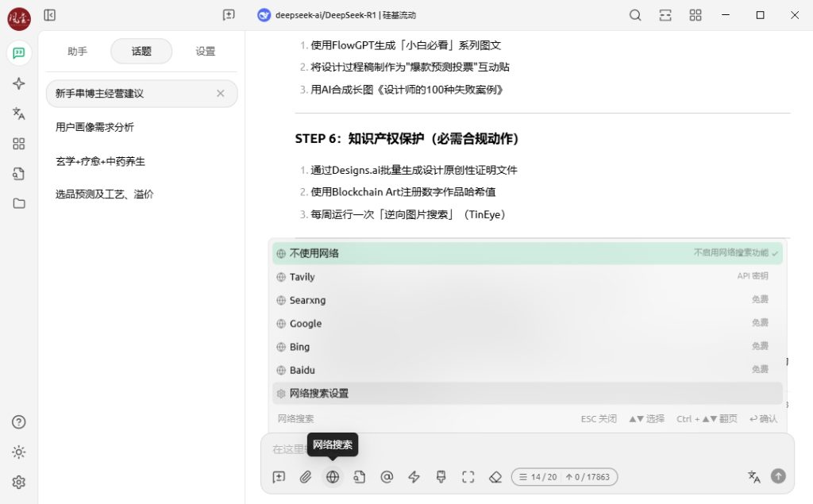Screen dimensions: 813x504
Task: Toggle web search with the globe icon
Action: 333,477
